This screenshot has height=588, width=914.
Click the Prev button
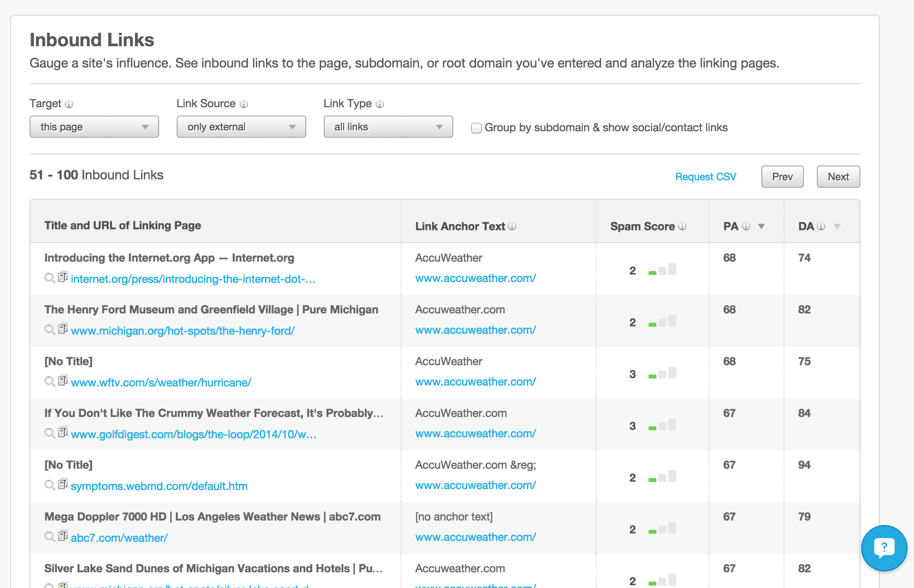782,177
